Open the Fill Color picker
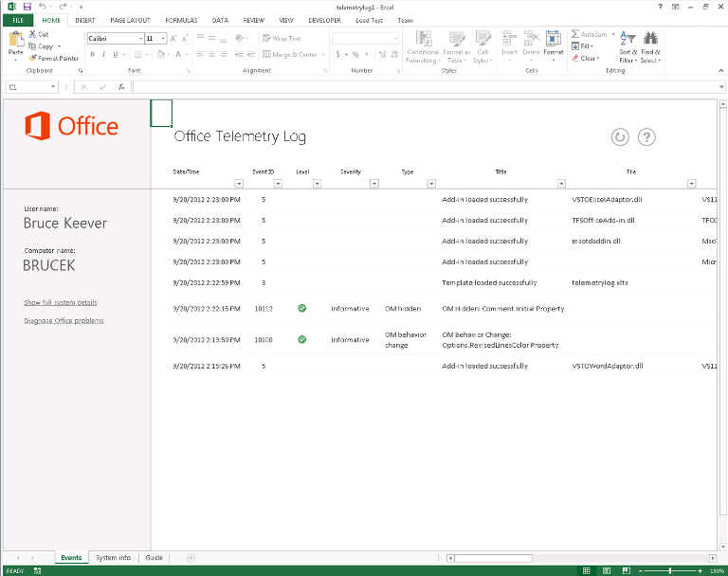728x576 pixels. 160,54
